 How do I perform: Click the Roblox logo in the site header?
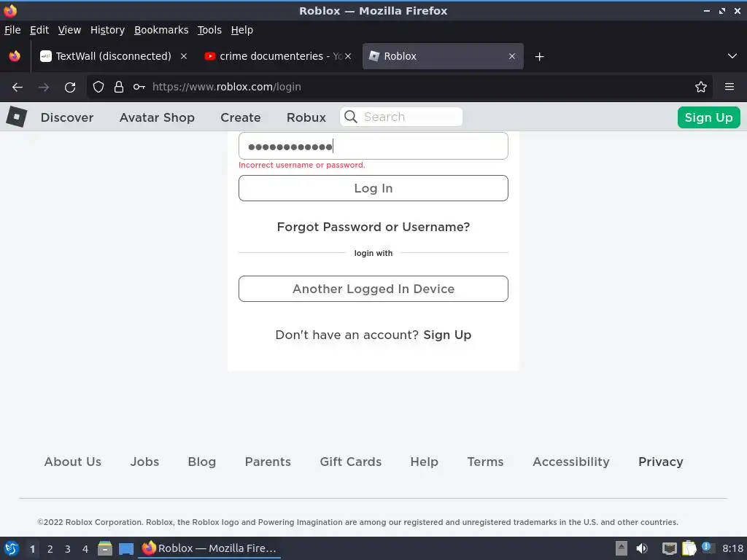pyautogui.click(x=16, y=117)
